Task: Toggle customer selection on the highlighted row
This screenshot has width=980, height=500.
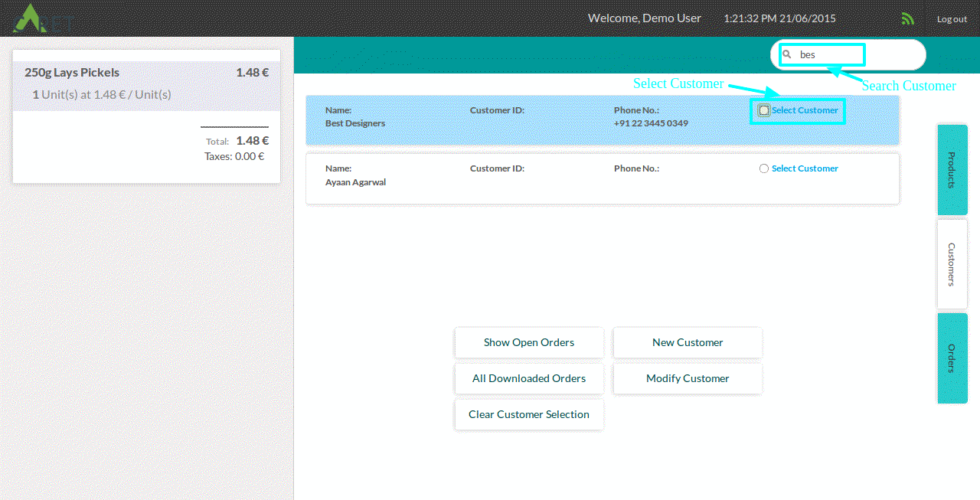Action: pos(763,110)
